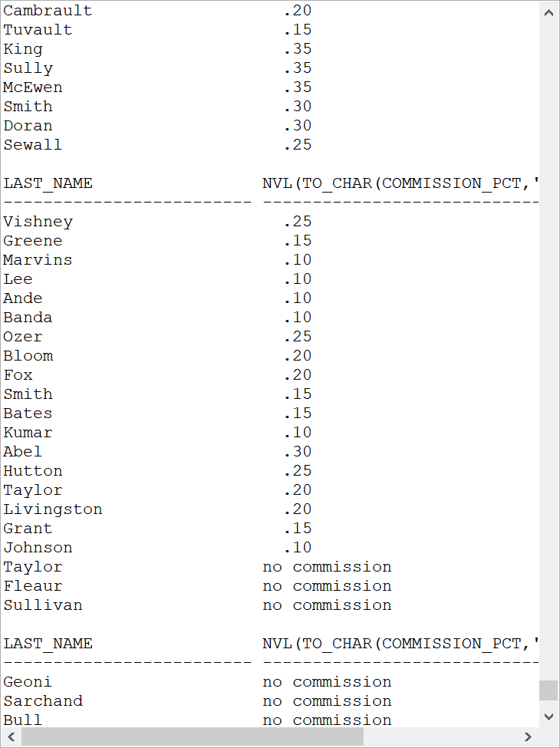Click the vertical scrollbar up arrow

coord(548,13)
